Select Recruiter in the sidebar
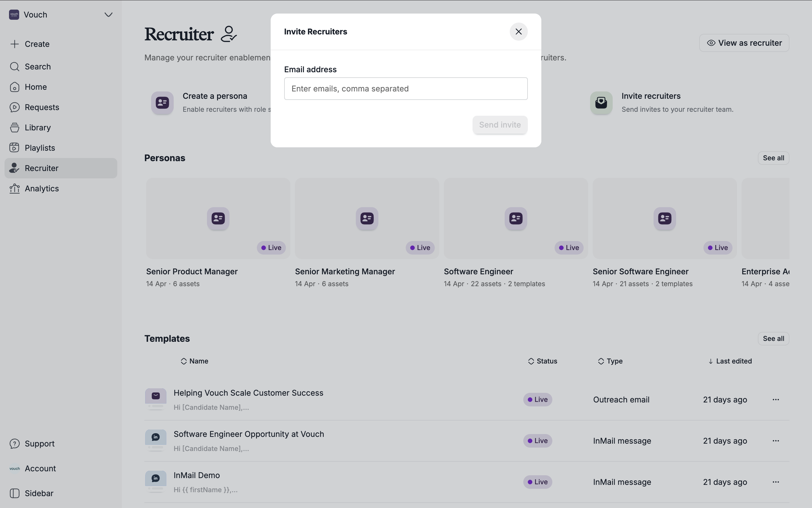The image size is (812, 508). click(x=61, y=168)
